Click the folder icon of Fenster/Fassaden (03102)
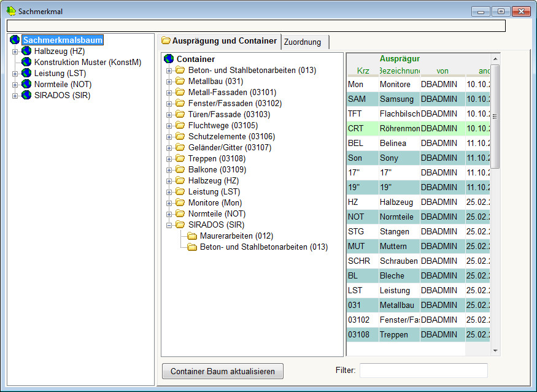This screenshot has width=537, height=392. 180,103
